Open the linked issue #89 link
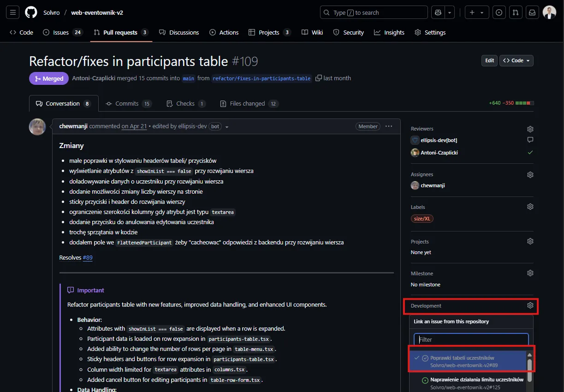564x392 pixels. click(x=88, y=258)
